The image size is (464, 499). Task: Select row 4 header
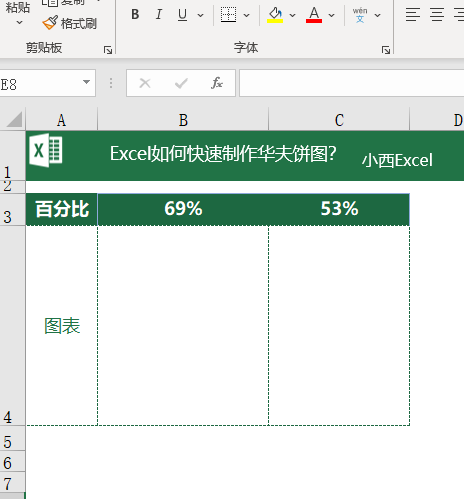click(12, 326)
